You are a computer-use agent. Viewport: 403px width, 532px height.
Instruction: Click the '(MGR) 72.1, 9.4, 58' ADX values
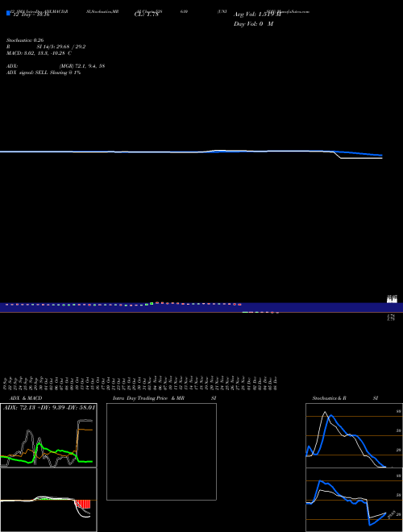[x=82, y=66]
